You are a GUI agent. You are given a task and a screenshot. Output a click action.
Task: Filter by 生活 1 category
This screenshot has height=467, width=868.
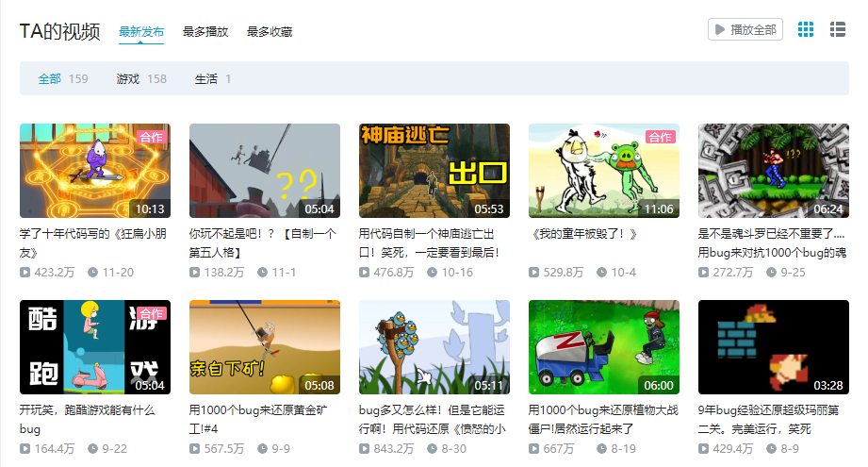[x=213, y=78]
